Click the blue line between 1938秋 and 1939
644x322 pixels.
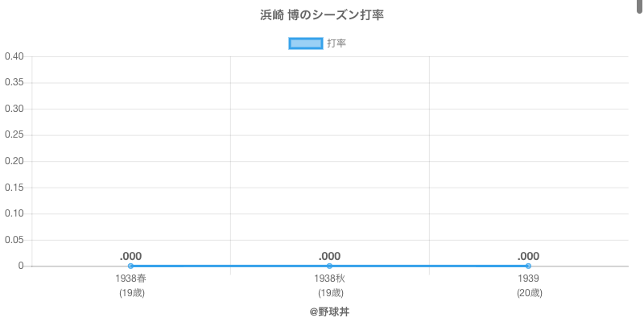coord(428,266)
